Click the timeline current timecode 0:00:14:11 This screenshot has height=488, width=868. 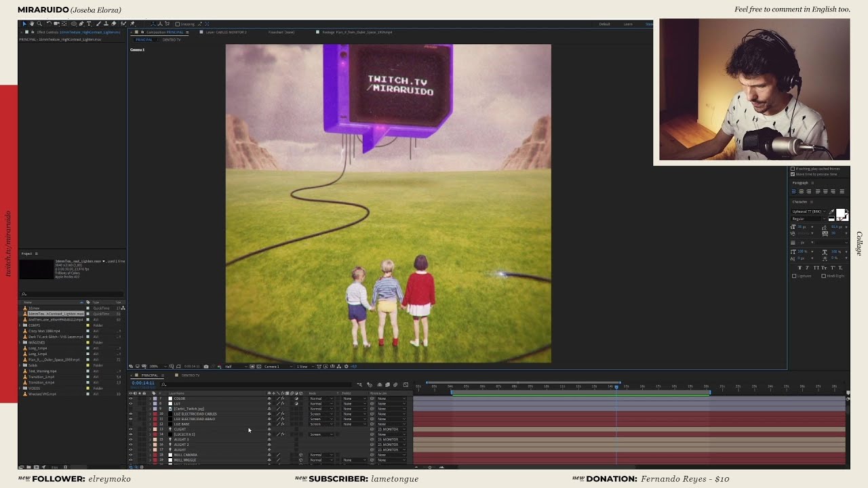click(x=143, y=383)
